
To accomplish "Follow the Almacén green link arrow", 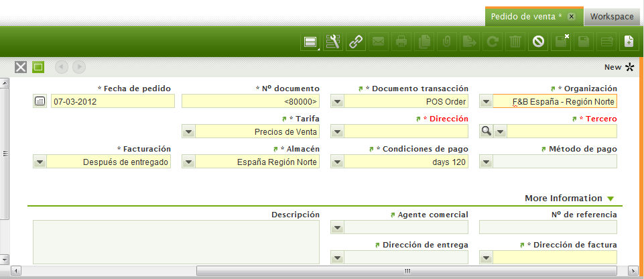I will [275, 149].
